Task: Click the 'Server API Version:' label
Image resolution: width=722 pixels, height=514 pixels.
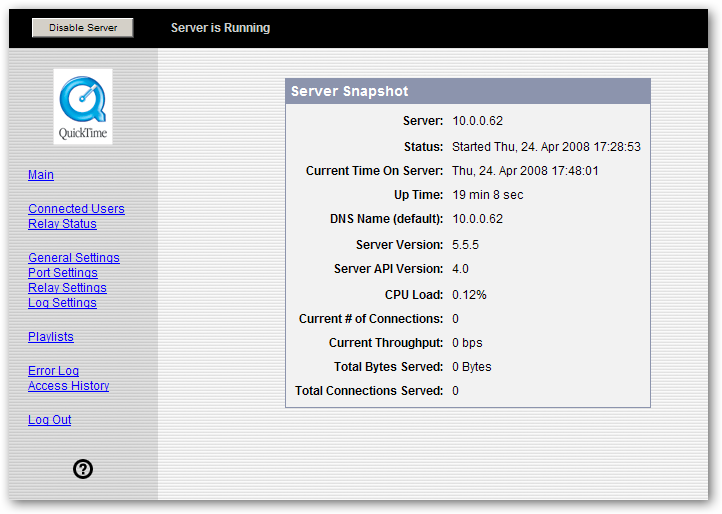Action: [389, 269]
